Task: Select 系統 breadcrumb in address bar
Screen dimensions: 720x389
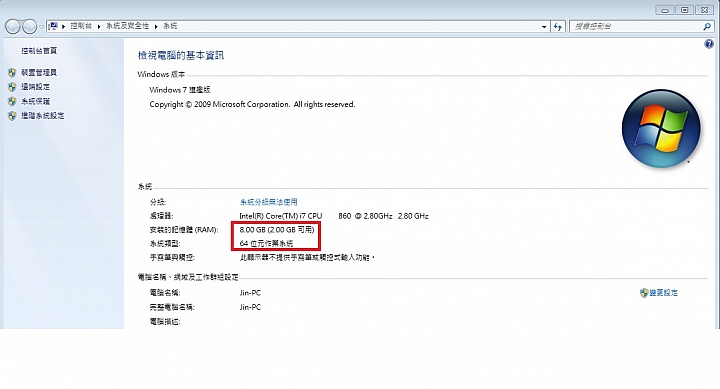Action: click(170, 26)
